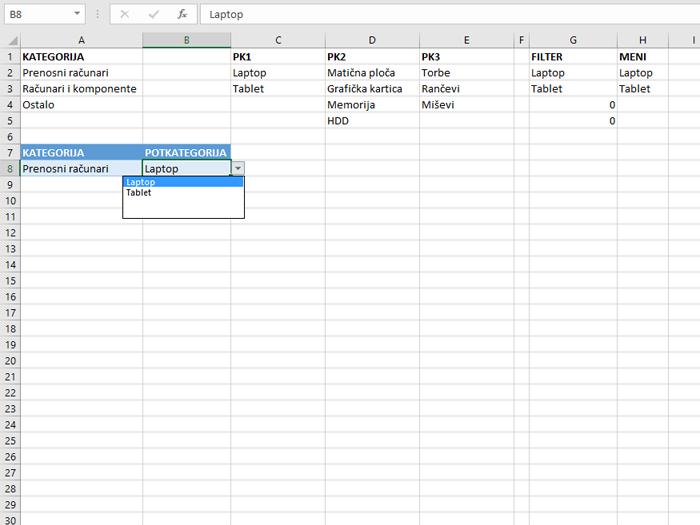Click the Select All corner triangle

(10, 40)
